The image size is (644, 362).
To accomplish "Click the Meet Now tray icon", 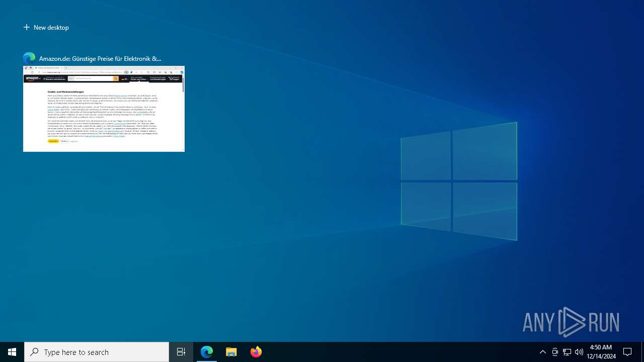I will point(555,352).
